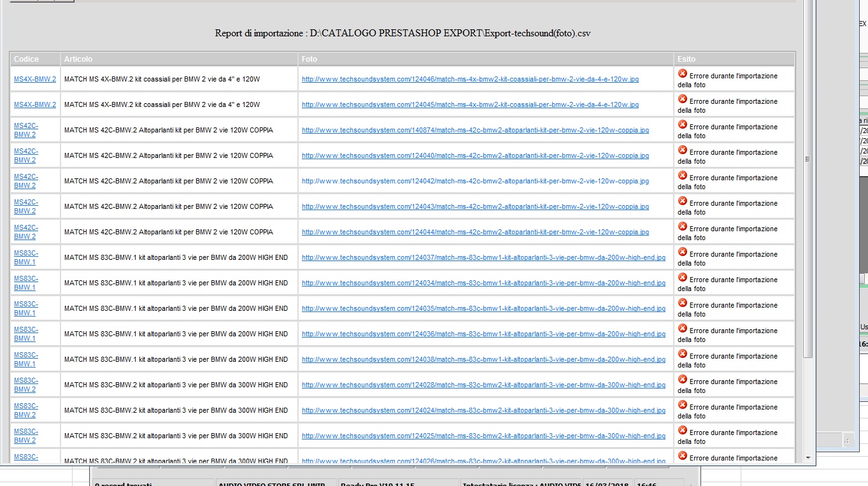Open code MS83C-BMW.2 in the 124025 row
This screenshot has width=868, height=486.
[26, 436]
